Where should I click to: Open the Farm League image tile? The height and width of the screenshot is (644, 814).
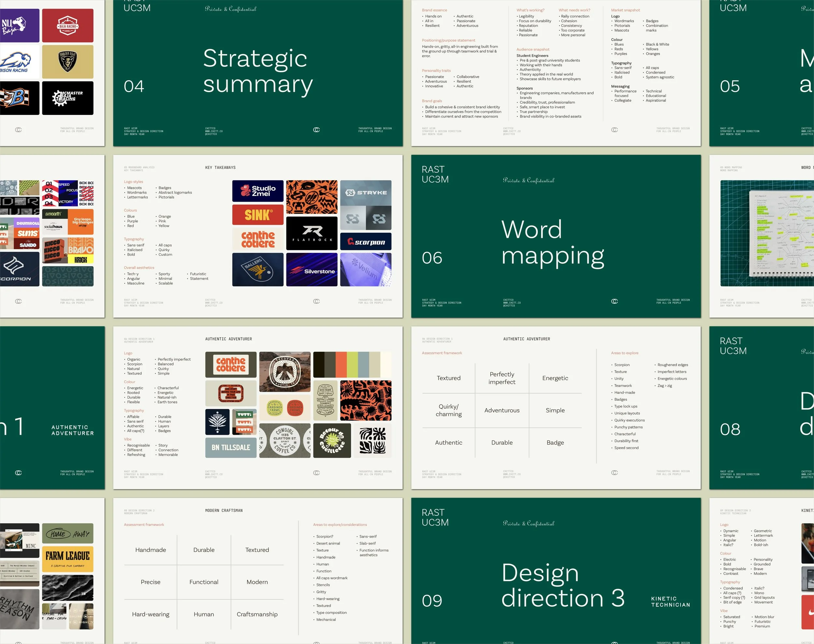67,559
